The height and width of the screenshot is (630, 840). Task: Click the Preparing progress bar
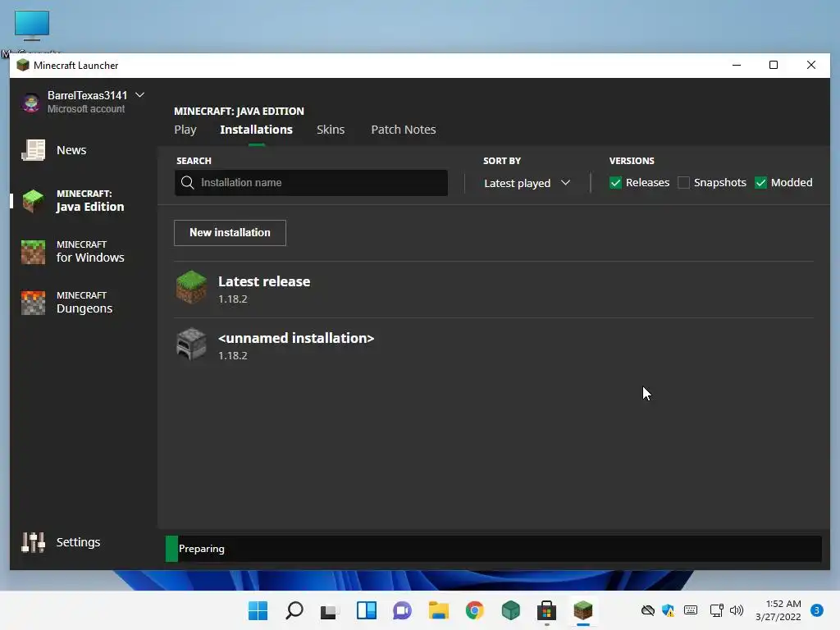(x=493, y=549)
